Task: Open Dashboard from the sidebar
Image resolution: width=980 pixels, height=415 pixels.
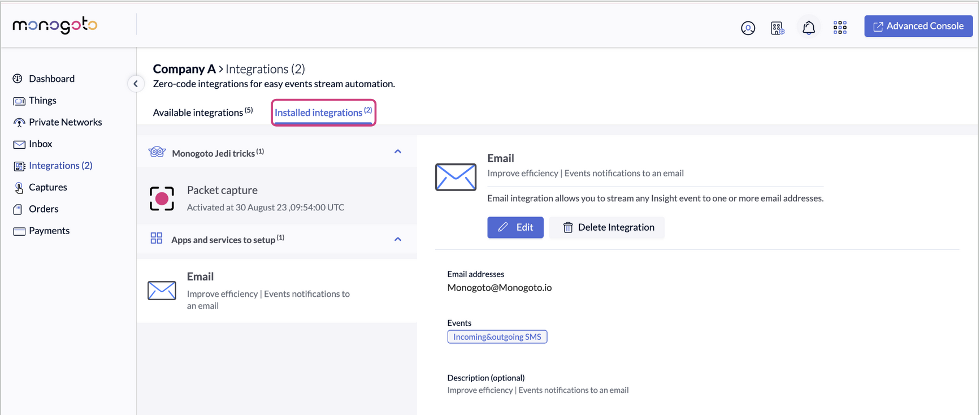Action: 51,79
